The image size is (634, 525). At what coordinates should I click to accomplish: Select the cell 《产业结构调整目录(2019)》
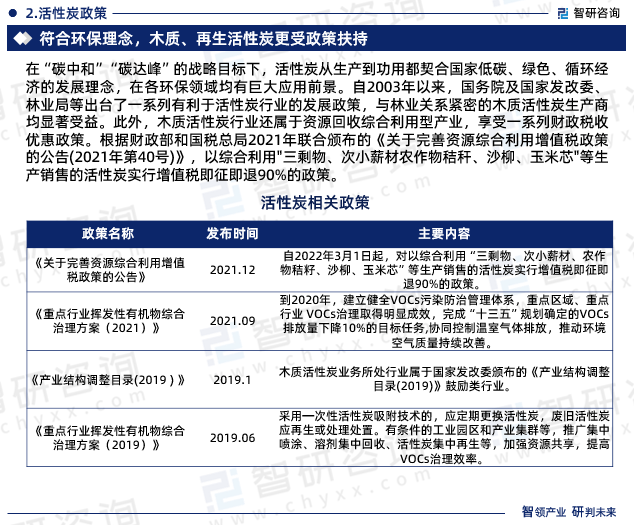pos(108,380)
